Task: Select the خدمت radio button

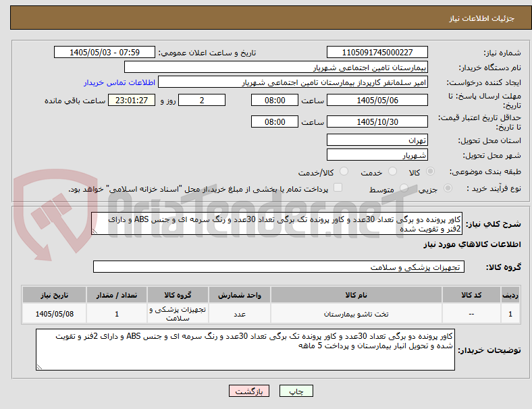Action: click(x=392, y=171)
